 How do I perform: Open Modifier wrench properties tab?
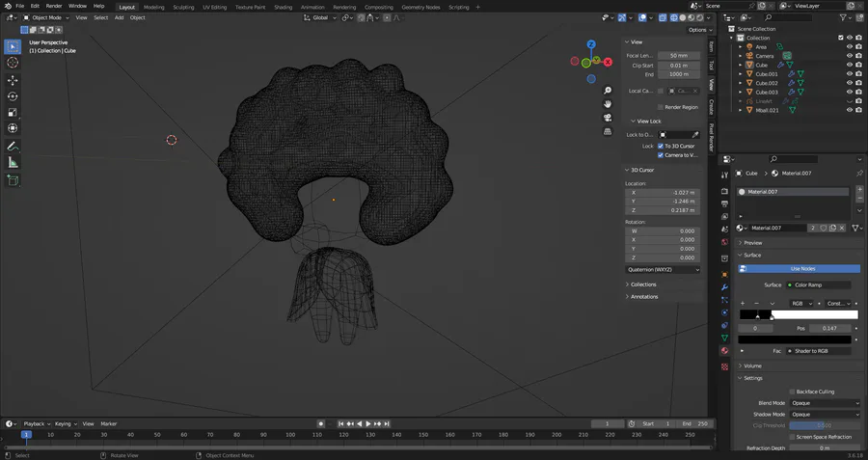tap(724, 287)
